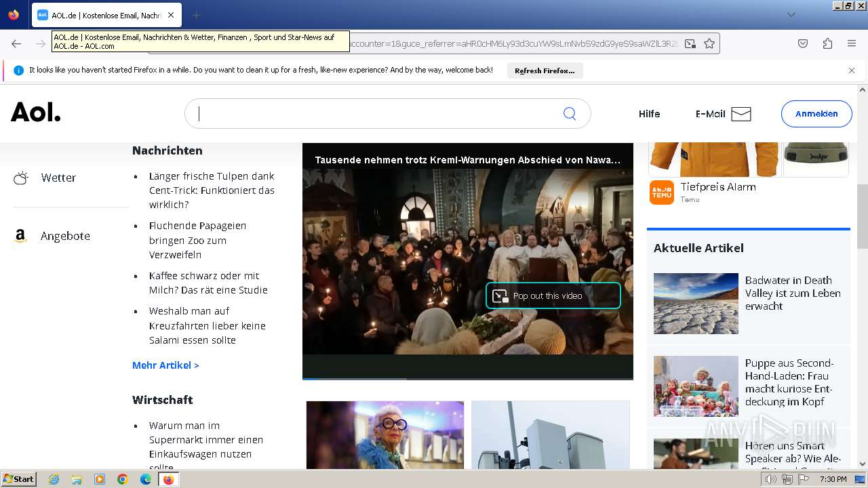The height and width of the screenshot is (488, 868).
Task: Click the Aol. logo
Action: [36, 113]
